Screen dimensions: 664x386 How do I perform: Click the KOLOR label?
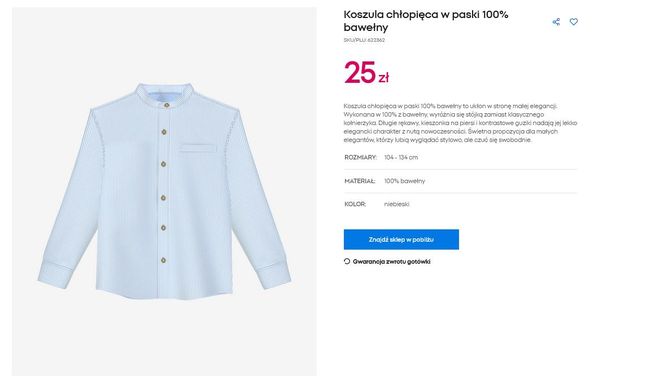tap(355, 204)
